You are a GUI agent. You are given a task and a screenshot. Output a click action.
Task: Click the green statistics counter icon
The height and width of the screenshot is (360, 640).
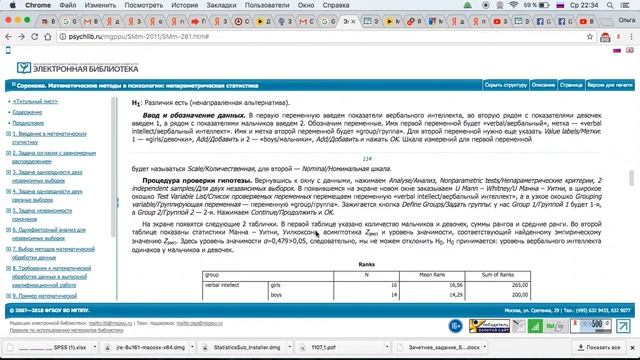pyautogui.click(x=535, y=326)
